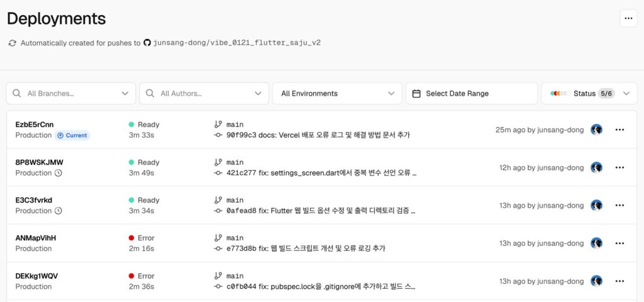Click the Current badge on the production deployment
This screenshot has width=644, height=302.
pyautogui.click(x=73, y=135)
